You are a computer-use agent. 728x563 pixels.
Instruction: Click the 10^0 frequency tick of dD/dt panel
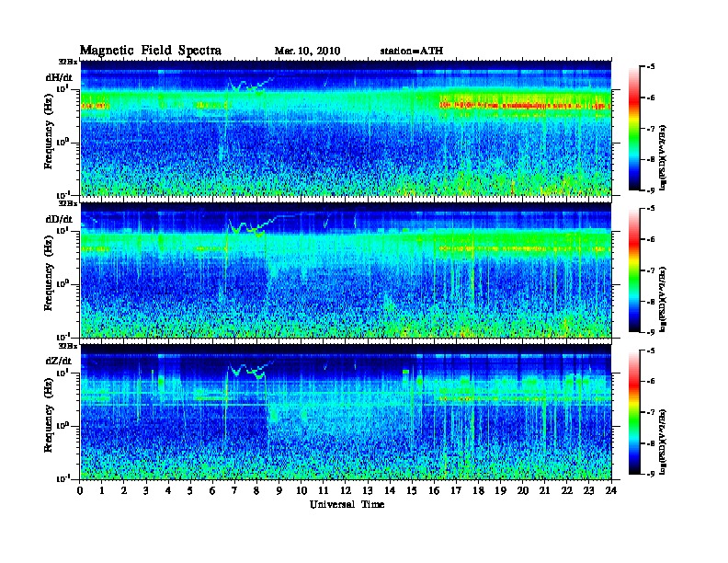tap(63, 284)
